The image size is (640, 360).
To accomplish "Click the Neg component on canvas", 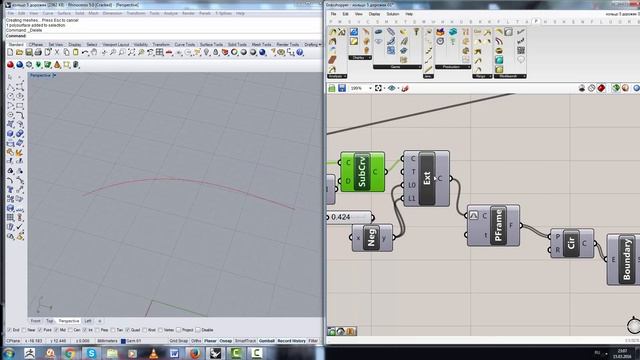I will pyautogui.click(x=372, y=237).
